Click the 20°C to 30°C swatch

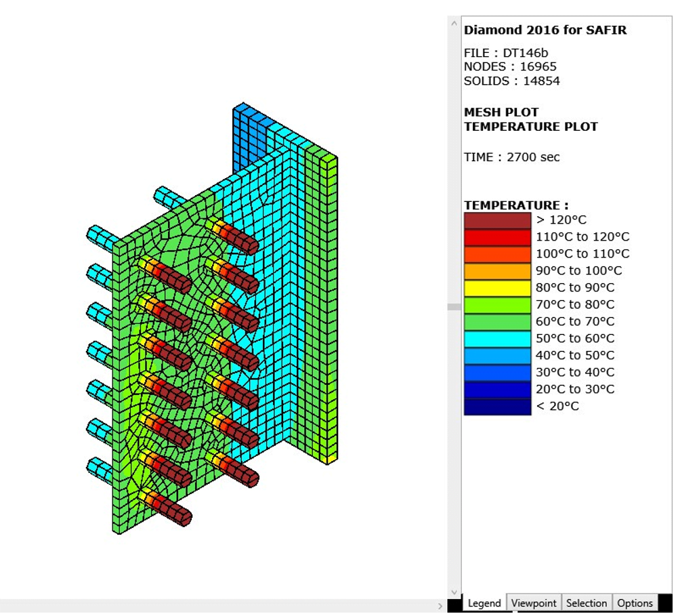coord(497,390)
